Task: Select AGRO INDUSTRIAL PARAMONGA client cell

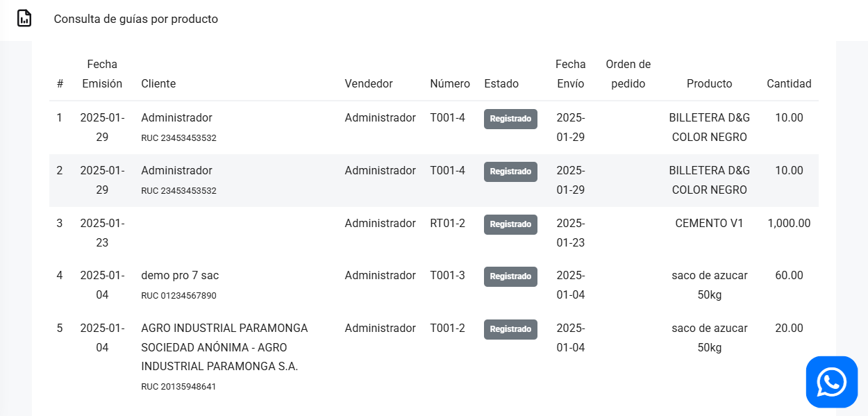Action: [224, 347]
